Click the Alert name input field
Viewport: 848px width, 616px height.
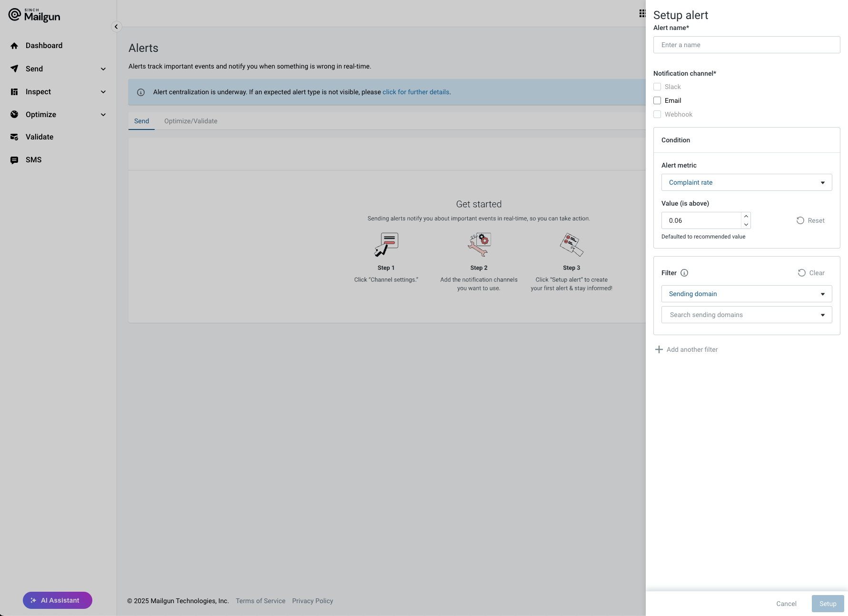point(746,45)
